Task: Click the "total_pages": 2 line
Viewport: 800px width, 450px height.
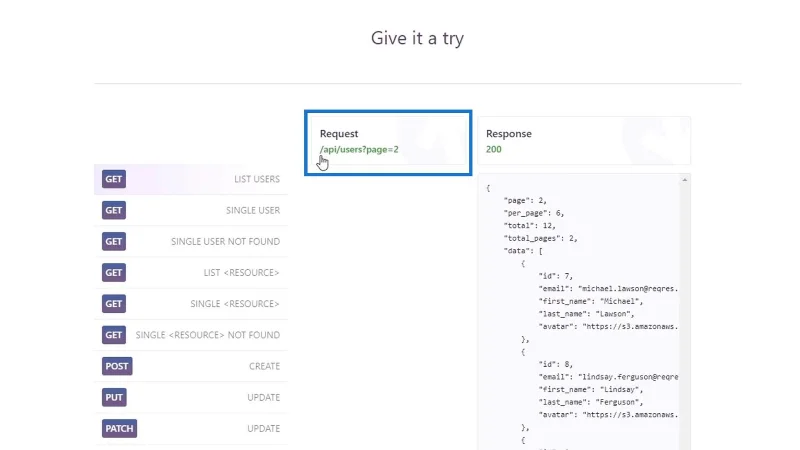Action: click(540, 238)
